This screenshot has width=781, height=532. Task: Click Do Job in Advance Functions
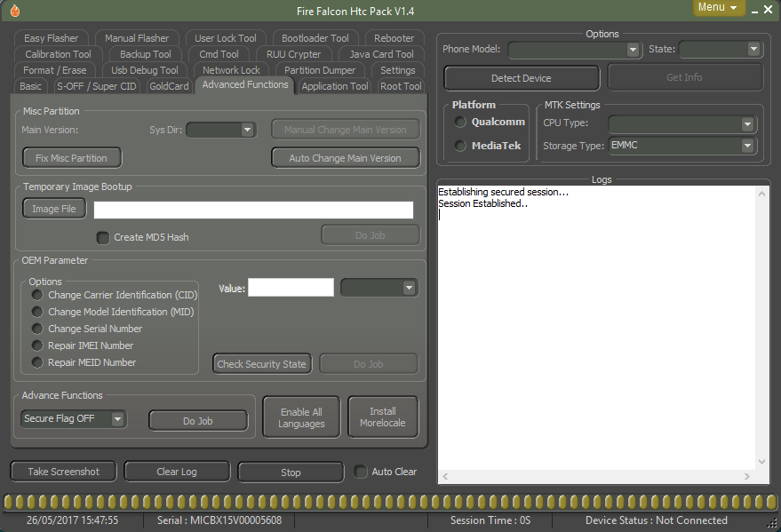point(198,420)
